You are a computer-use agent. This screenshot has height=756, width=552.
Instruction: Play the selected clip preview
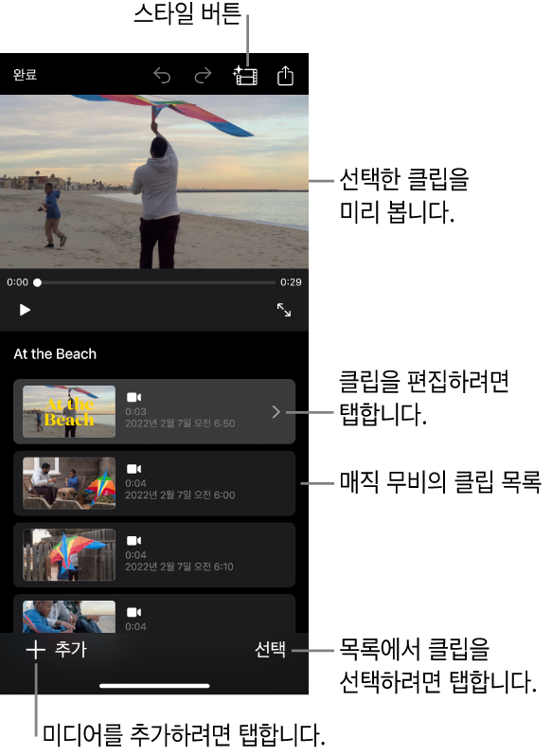tap(25, 310)
